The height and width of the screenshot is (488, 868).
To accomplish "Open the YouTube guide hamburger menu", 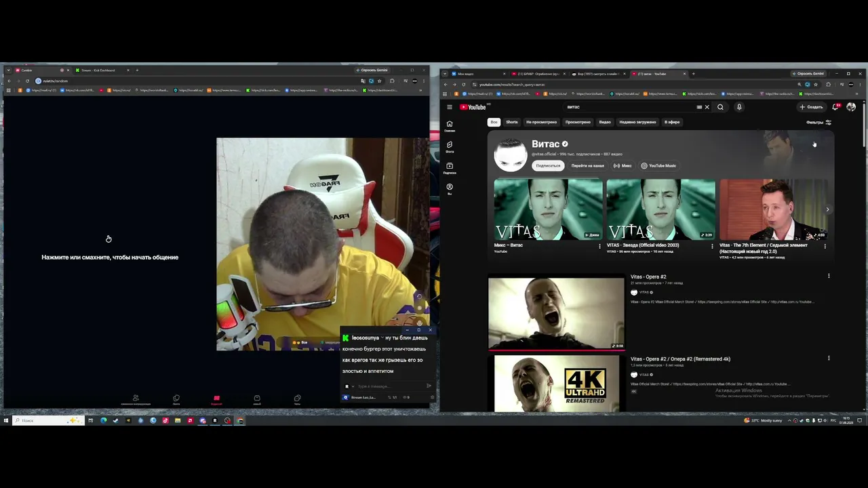I will pyautogui.click(x=449, y=107).
